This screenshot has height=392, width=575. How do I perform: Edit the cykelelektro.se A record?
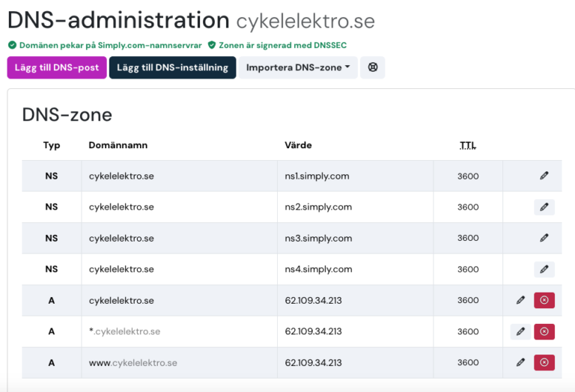[520, 300]
